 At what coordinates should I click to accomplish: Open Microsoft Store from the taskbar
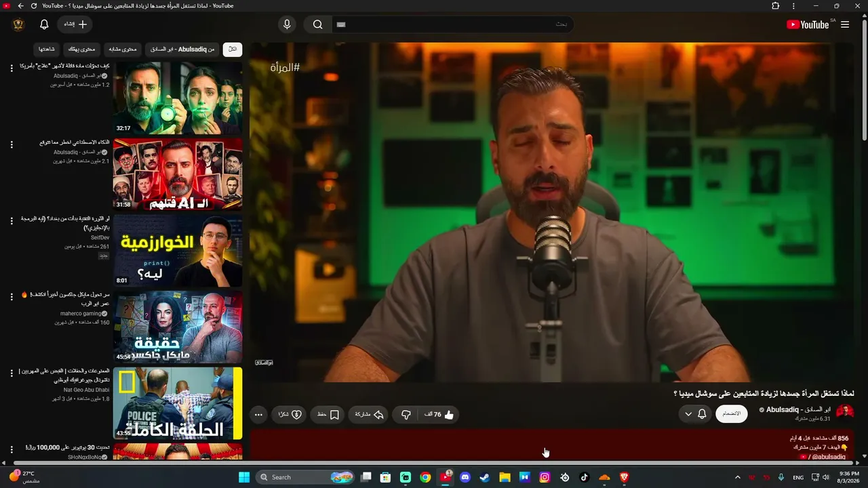point(385,477)
